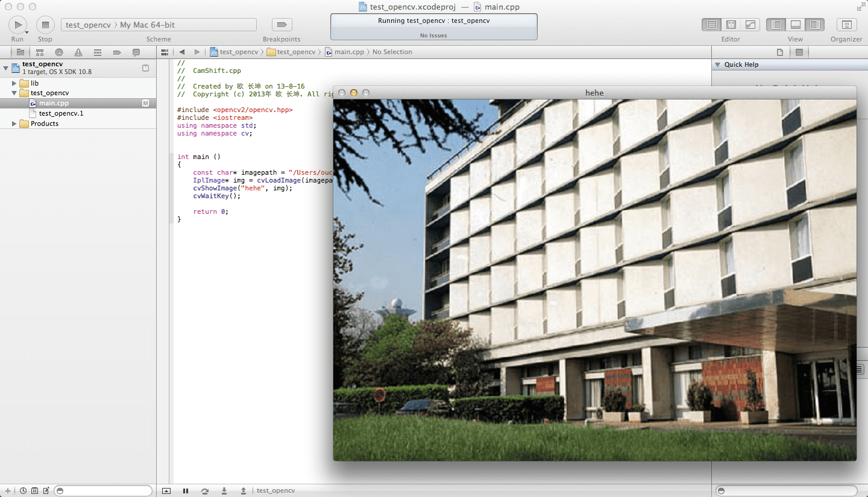Show the File inspector in utilities

pos(779,52)
